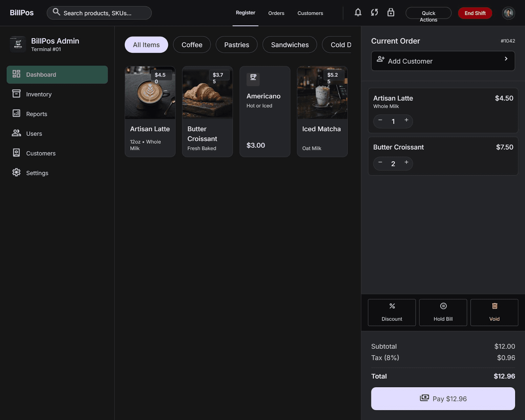Click the Users people icon

click(x=16, y=133)
